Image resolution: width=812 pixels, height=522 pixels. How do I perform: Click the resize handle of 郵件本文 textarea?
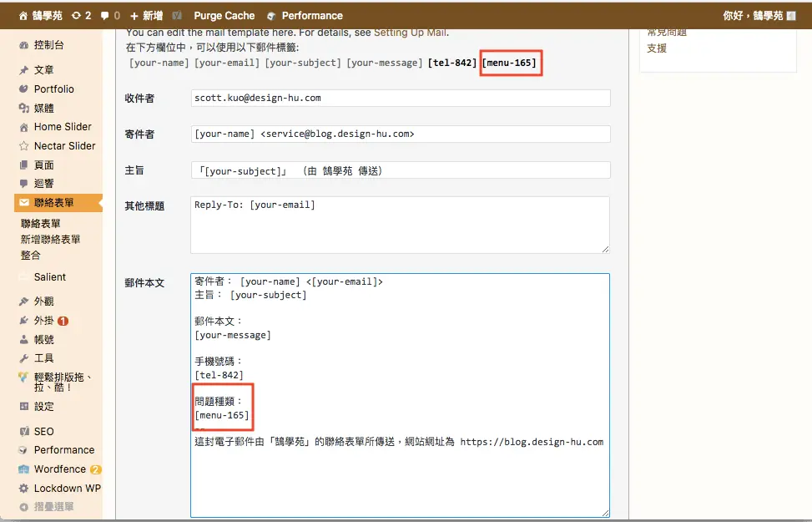[x=605, y=513]
